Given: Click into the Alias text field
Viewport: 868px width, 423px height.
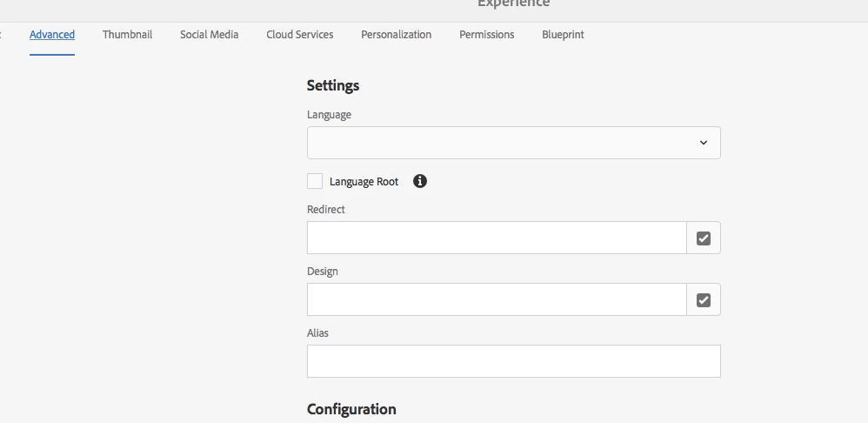Looking at the screenshot, I should (x=513, y=361).
